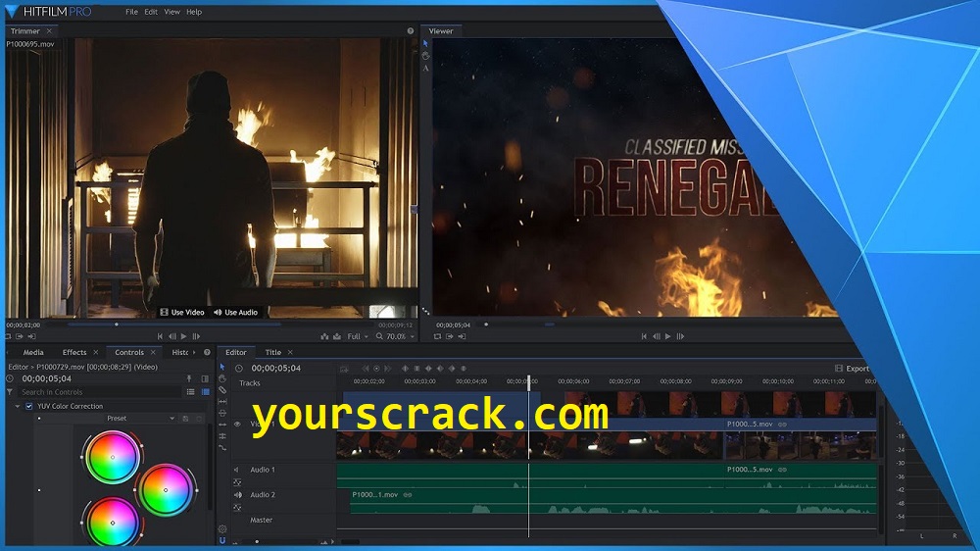Image resolution: width=980 pixels, height=551 pixels.
Task: Step back one frame in Viewer
Action: point(657,336)
